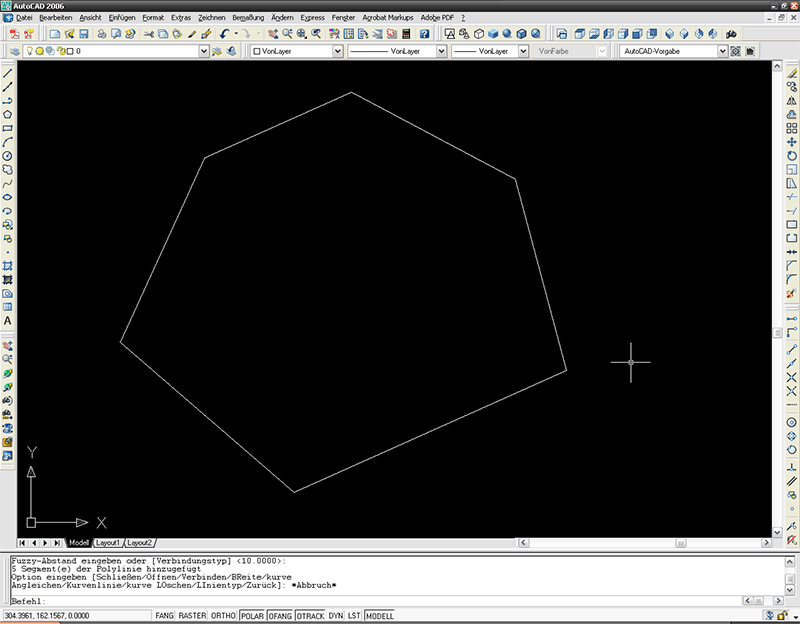Open the AutoCAD-Vorgabe workspace dropdown
Screen dimensions: 800x624
(721, 50)
